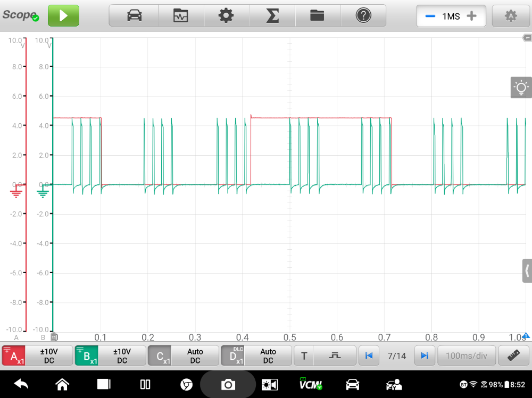Open channel A ±10V DC range settings
Screen dimensions: 532x398
point(49,355)
